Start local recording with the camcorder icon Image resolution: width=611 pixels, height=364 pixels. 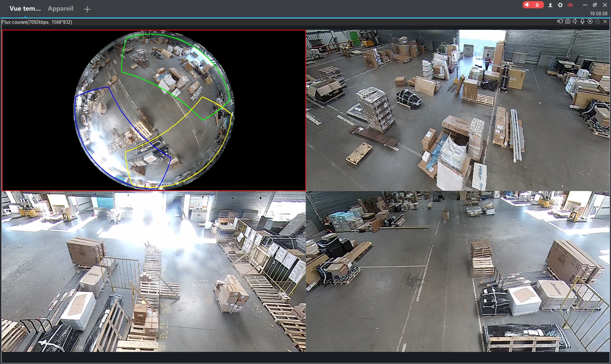[560, 22]
